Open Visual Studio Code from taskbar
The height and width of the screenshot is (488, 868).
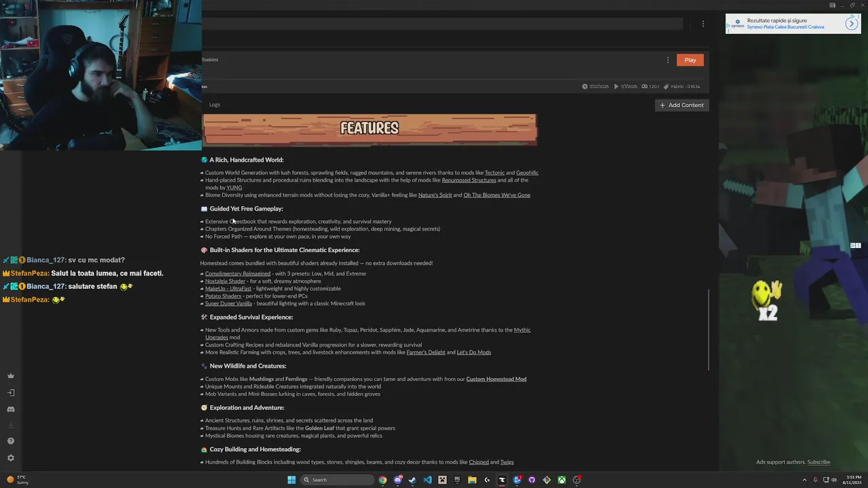pyautogui.click(x=427, y=480)
